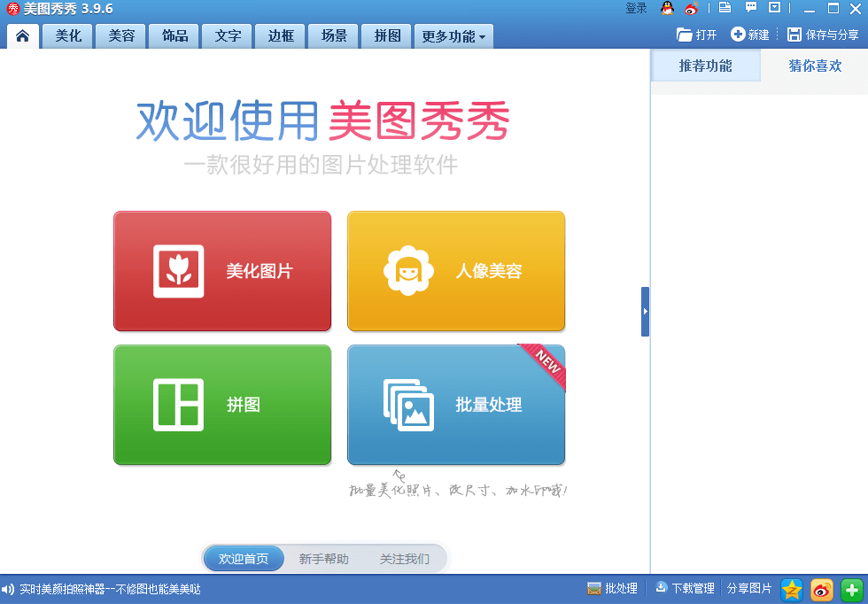Switch to 推荐功能 tab

click(705, 66)
